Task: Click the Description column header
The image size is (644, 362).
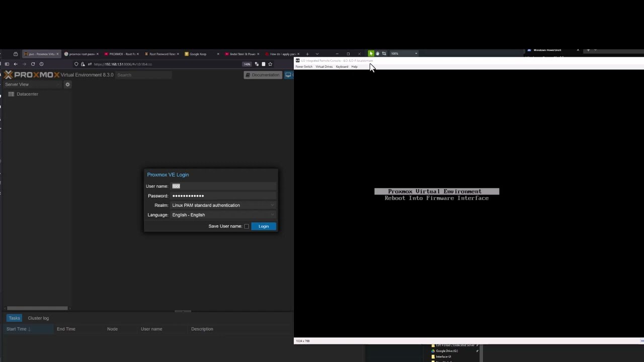Action: 240,329
